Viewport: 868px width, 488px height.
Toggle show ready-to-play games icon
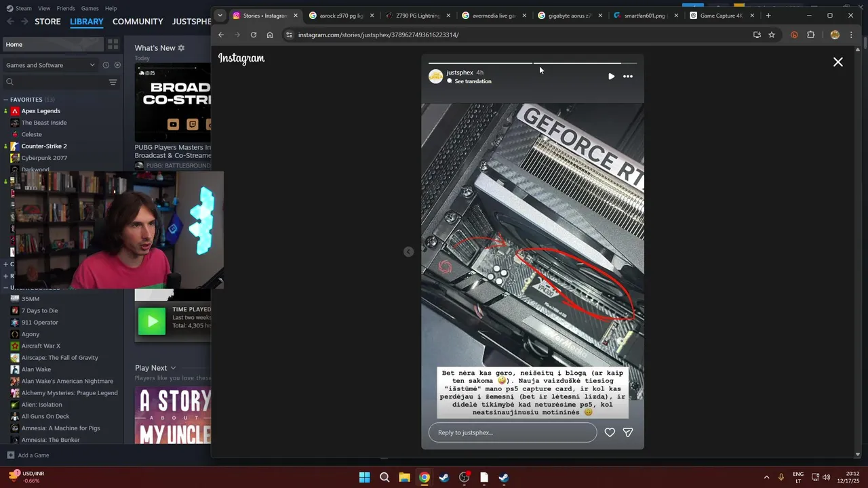117,65
